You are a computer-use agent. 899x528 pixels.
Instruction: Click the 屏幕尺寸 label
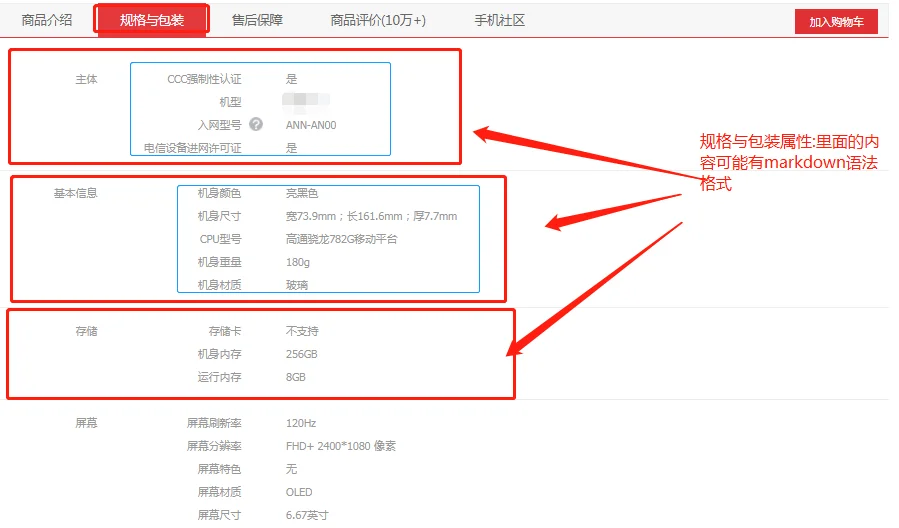(220, 515)
